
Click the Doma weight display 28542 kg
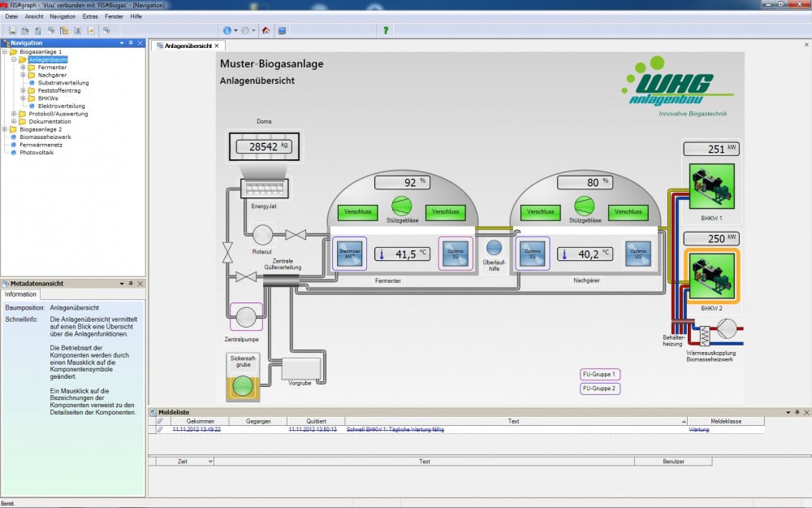[263, 146]
